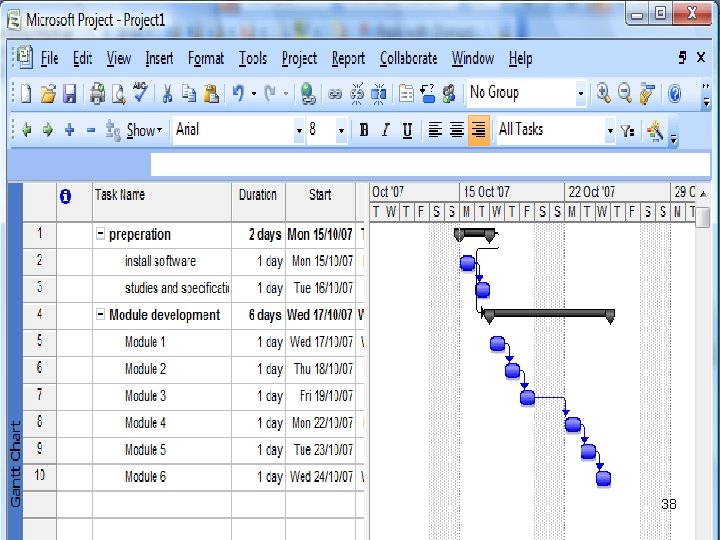Image resolution: width=720 pixels, height=540 pixels.
Task: Align text left
Action: click(434, 130)
